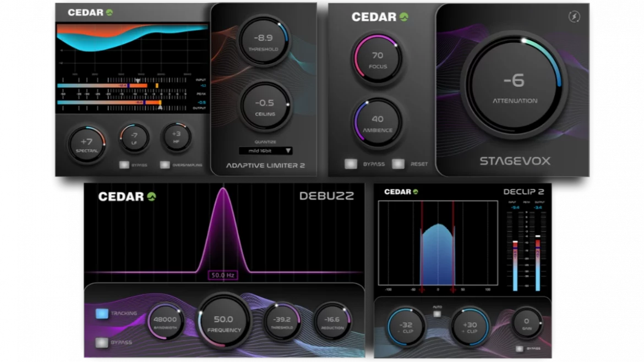Click the spectral curve display in Adaptive Limiter
The height and width of the screenshot is (362, 644).
(x=132, y=50)
